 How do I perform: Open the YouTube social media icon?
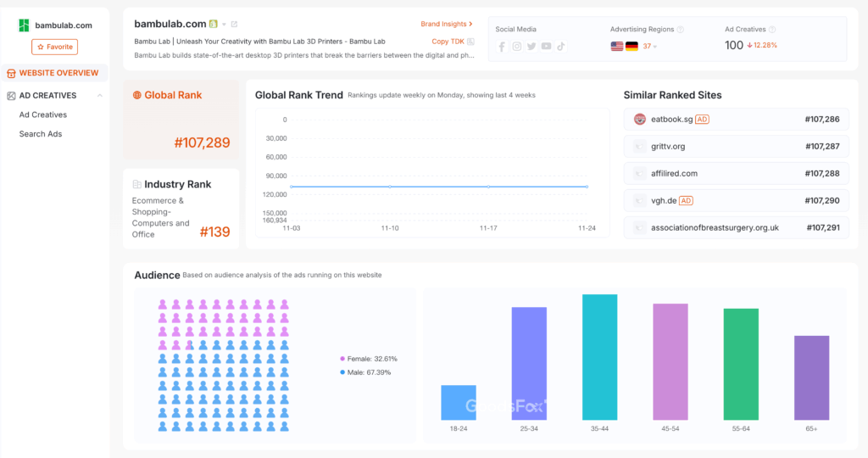546,47
